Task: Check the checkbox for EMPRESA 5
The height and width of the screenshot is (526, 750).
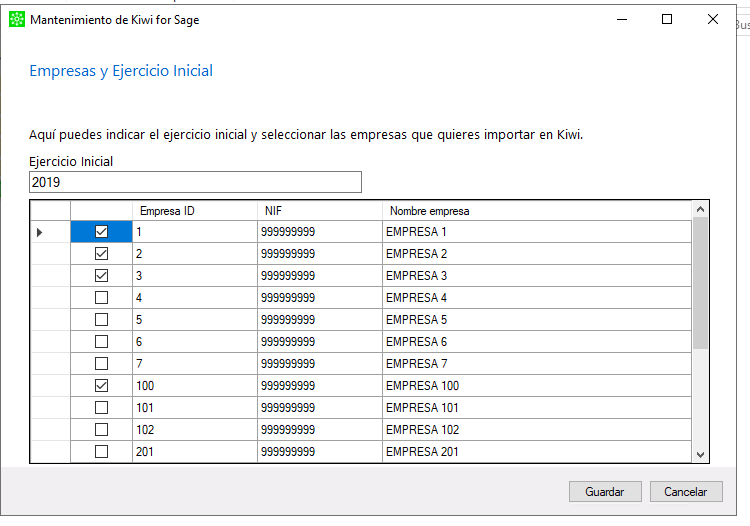Action: 101,320
